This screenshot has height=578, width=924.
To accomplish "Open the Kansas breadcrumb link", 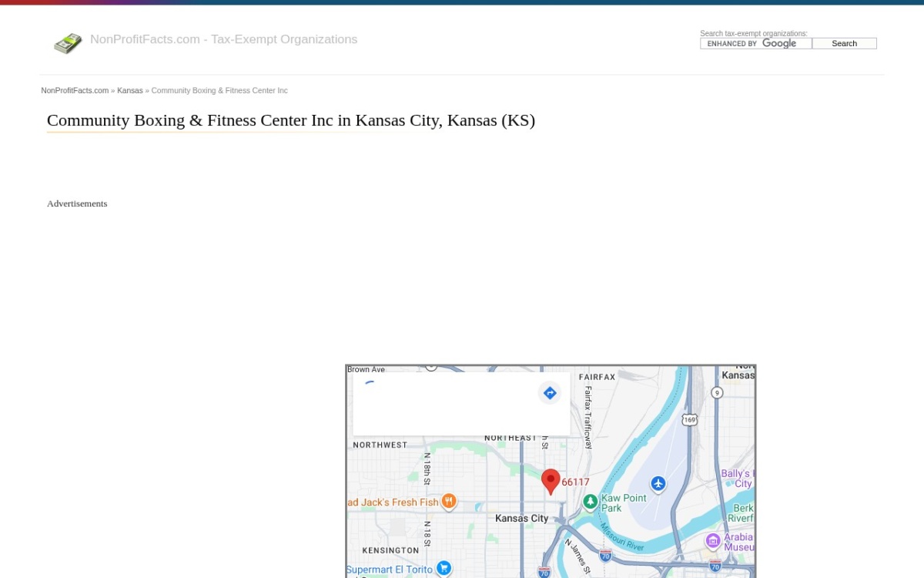I will coord(130,90).
